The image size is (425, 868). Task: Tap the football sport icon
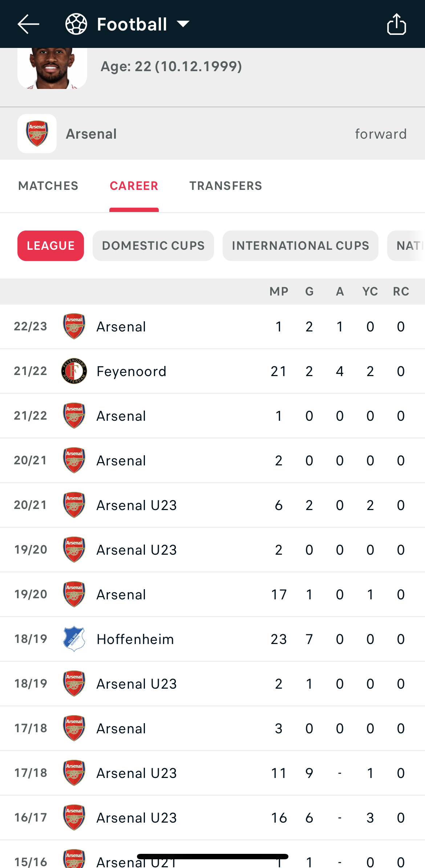(76, 24)
